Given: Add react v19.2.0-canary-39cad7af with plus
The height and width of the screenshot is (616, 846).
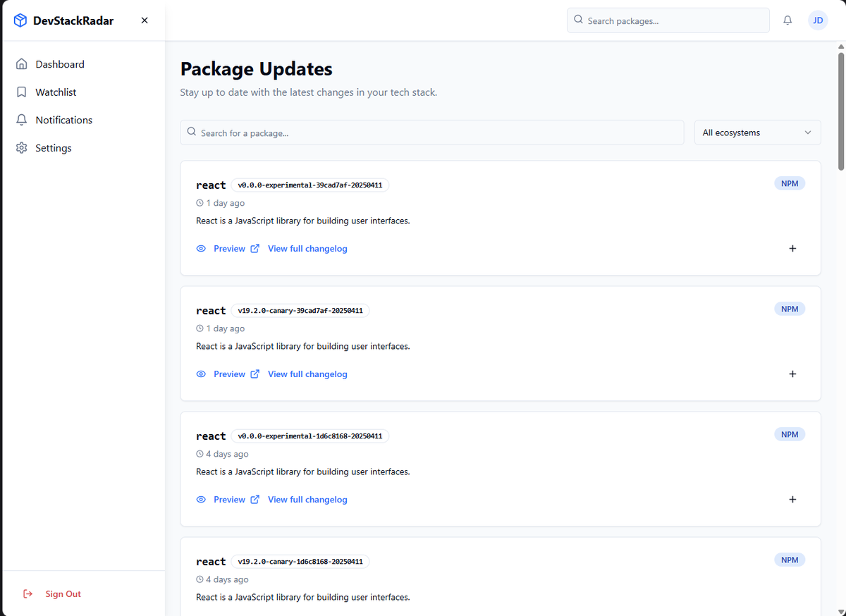Looking at the screenshot, I should click(x=792, y=374).
